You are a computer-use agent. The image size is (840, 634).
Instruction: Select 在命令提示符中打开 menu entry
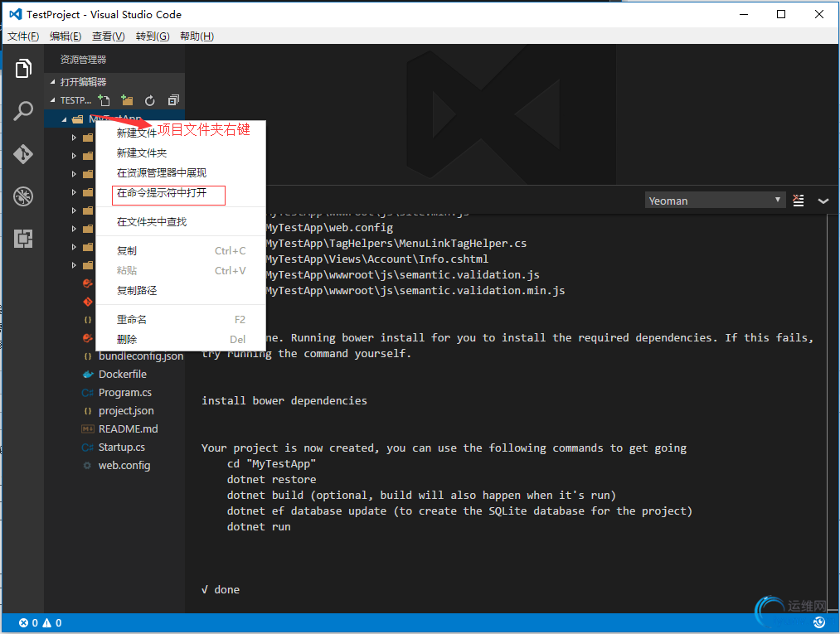pos(181,193)
